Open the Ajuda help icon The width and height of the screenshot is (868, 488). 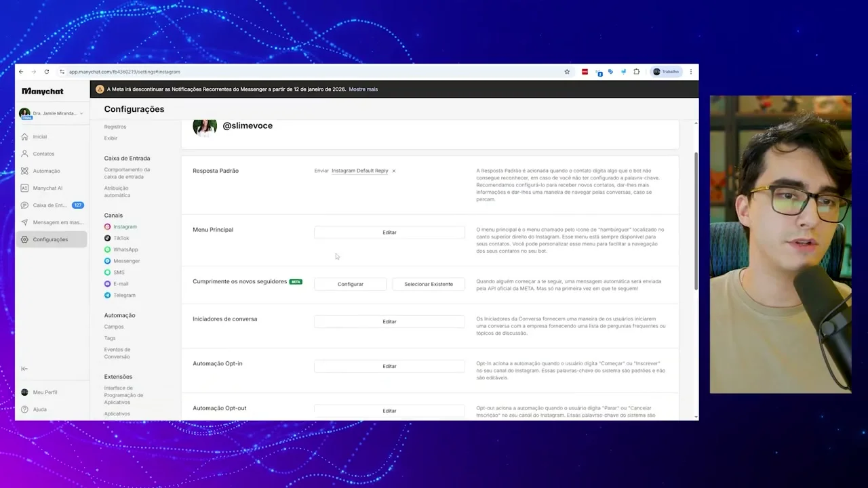coord(24,409)
